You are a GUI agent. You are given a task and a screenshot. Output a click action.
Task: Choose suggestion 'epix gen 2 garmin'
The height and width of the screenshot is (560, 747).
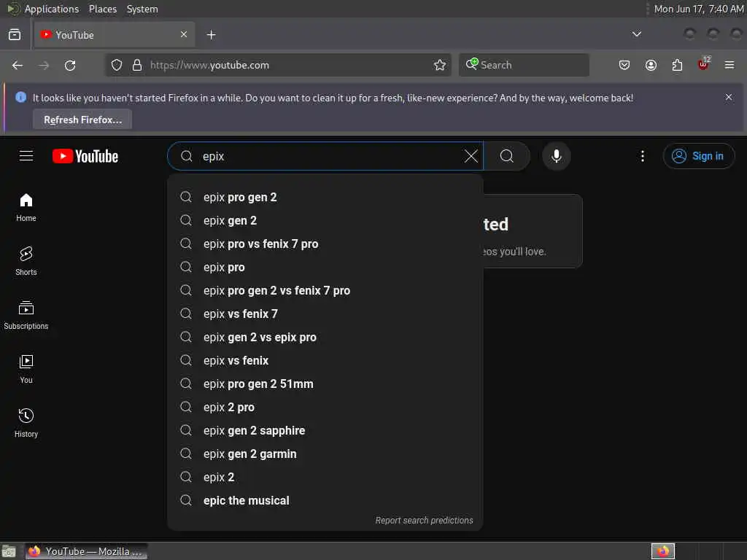pos(325,454)
